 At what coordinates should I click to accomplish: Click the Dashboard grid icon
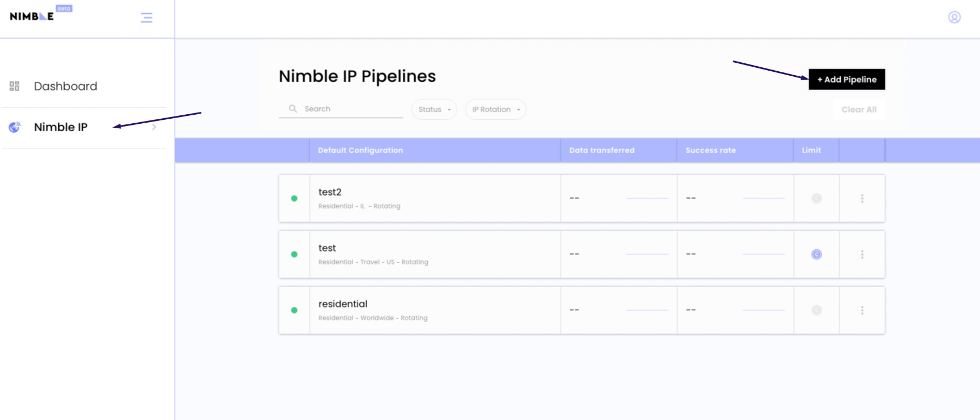pyautogui.click(x=15, y=86)
